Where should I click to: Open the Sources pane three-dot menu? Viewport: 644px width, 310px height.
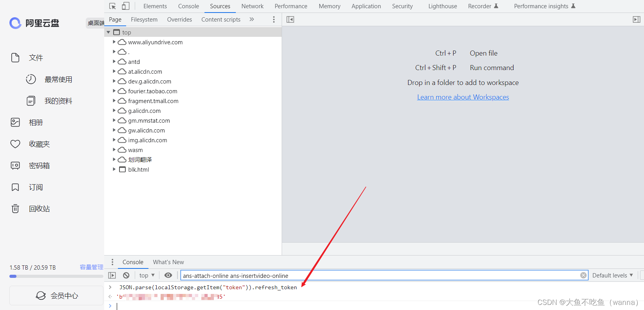tap(273, 20)
